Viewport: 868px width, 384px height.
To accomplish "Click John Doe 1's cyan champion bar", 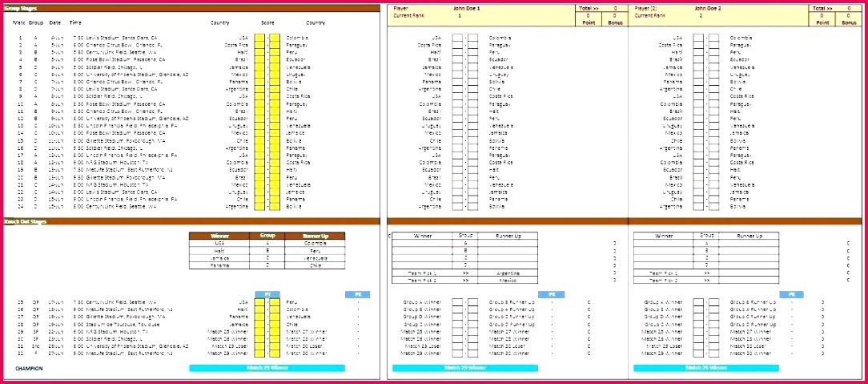I will tap(465, 368).
